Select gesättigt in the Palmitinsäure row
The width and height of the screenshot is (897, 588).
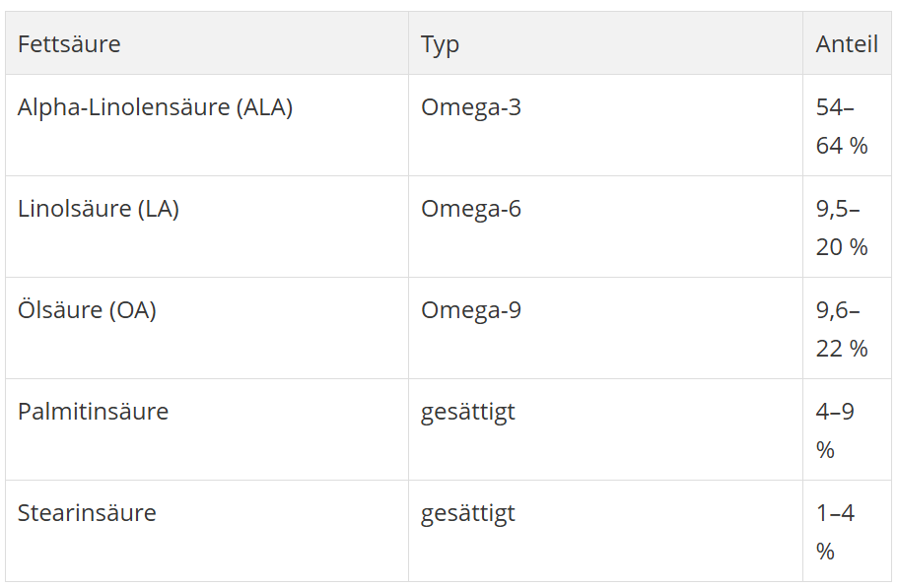[467, 411]
